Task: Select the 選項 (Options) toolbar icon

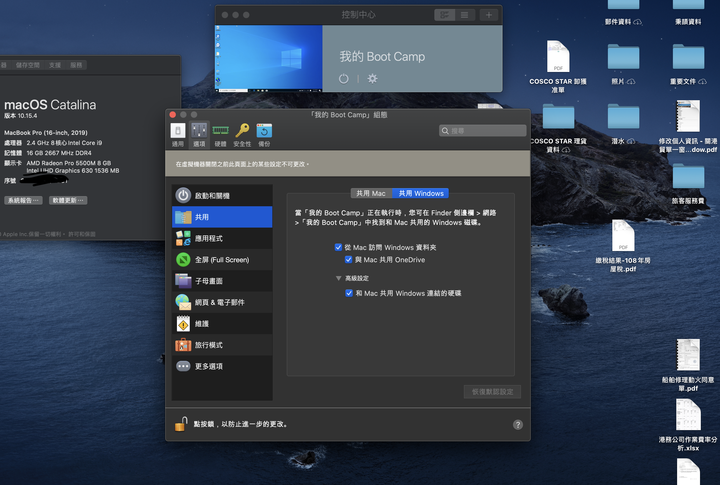Action: (x=199, y=135)
